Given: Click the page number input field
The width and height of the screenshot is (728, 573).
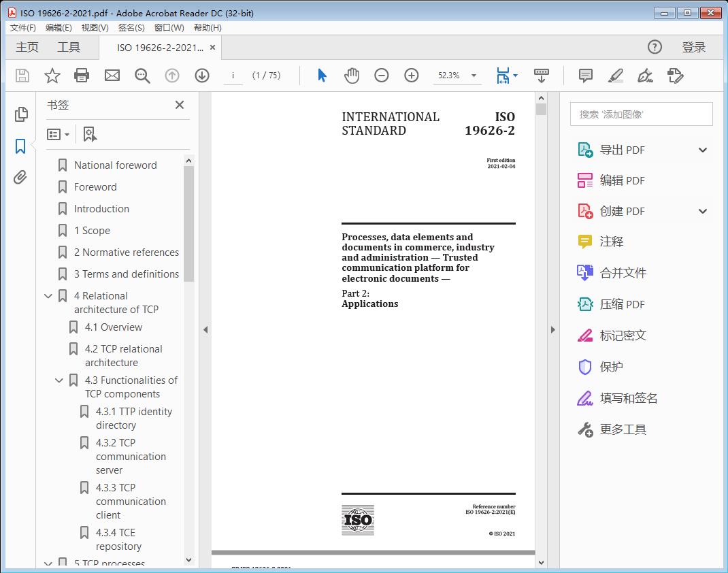Looking at the screenshot, I should click(233, 76).
